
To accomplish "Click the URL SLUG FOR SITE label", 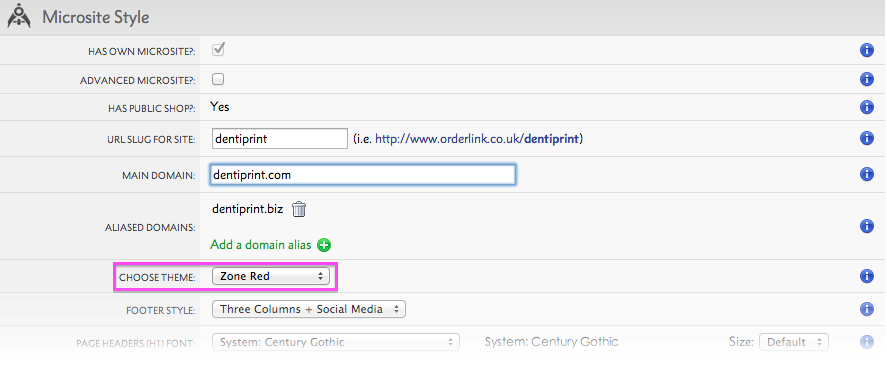I will click(152, 140).
